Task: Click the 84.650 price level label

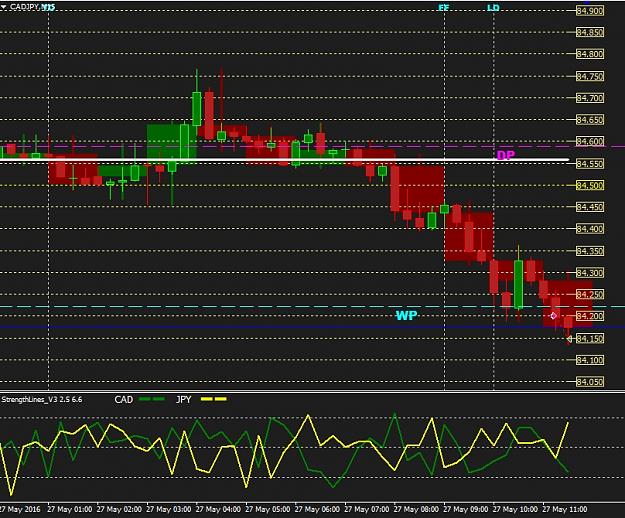Action: tap(590, 120)
